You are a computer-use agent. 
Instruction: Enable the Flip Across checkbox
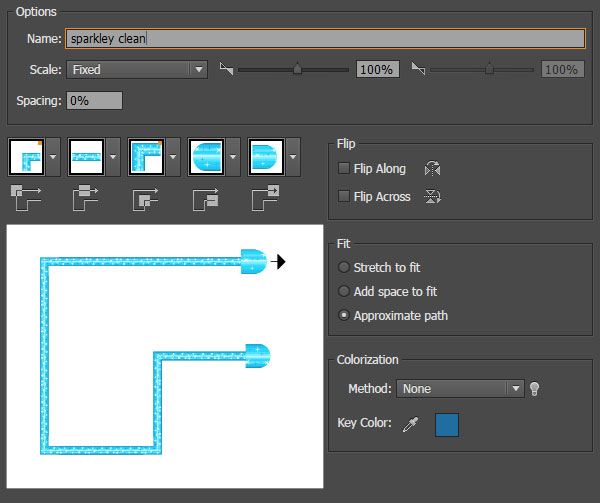345,197
